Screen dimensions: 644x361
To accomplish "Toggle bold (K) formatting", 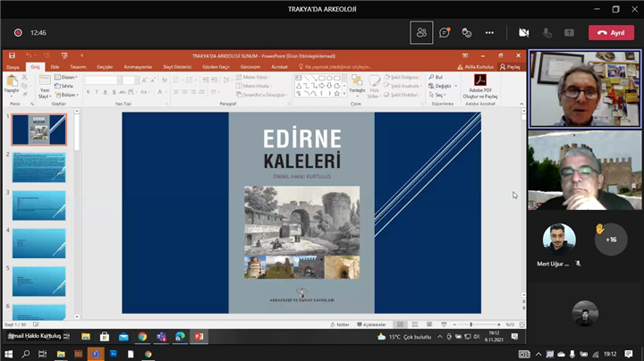I will click(89, 92).
